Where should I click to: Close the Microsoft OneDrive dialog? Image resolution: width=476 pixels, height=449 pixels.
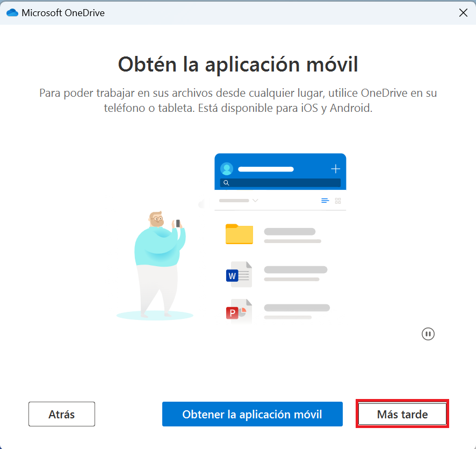463,13
